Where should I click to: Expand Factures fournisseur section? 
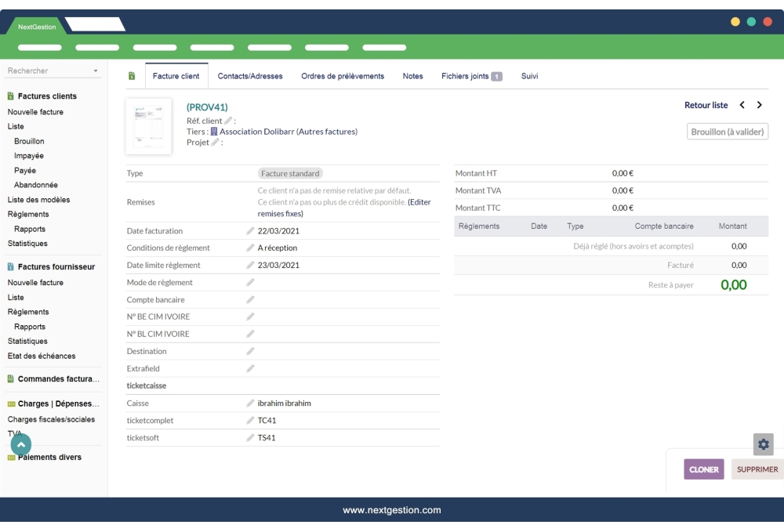point(56,267)
